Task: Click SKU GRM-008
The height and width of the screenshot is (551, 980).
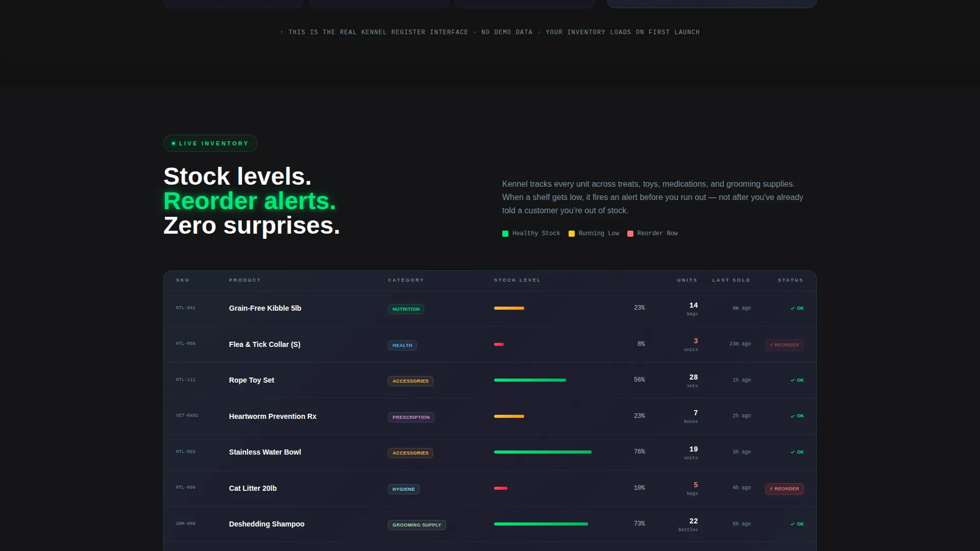Action: pos(186,524)
